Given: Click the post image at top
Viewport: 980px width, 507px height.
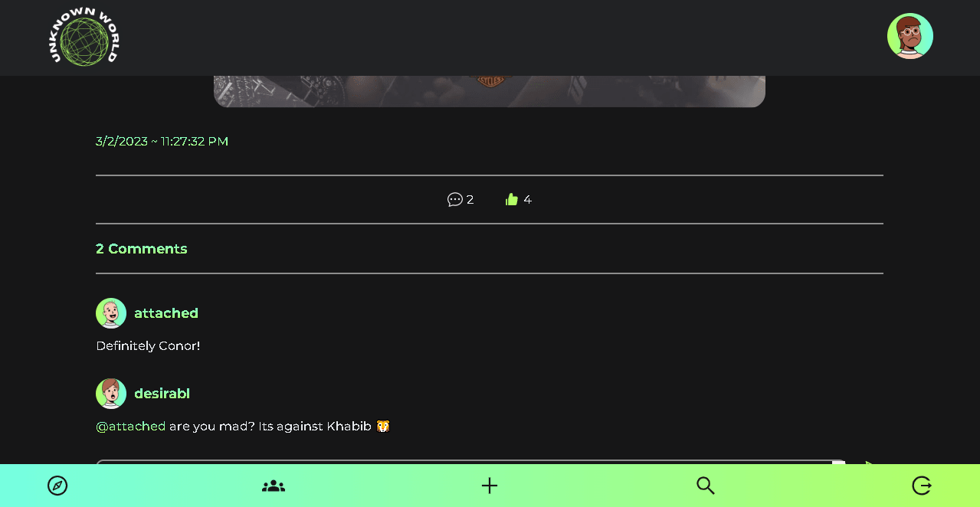Looking at the screenshot, I should pyautogui.click(x=490, y=91).
